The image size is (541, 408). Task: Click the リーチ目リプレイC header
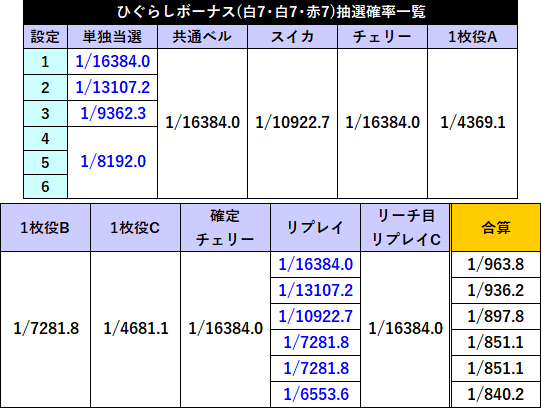click(x=405, y=228)
